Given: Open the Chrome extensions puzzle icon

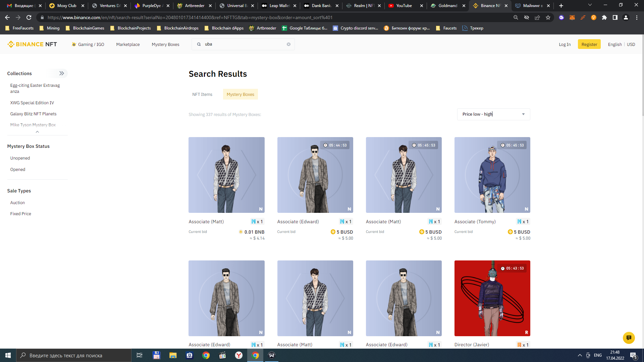Looking at the screenshot, I should tap(604, 17).
